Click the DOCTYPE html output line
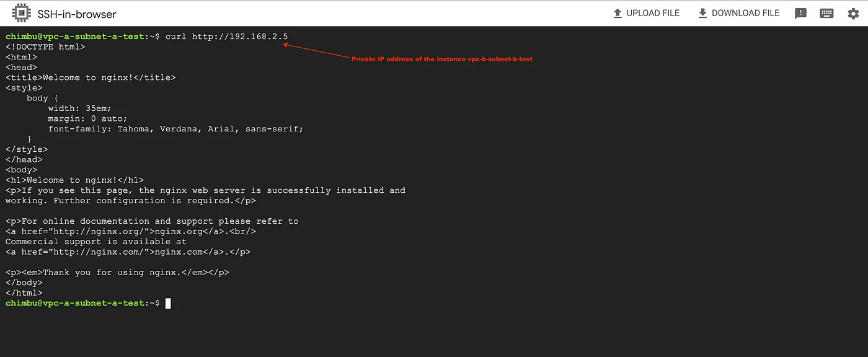Viewport: 868px width, 357px height. pyautogui.click(x=45, y=46)
